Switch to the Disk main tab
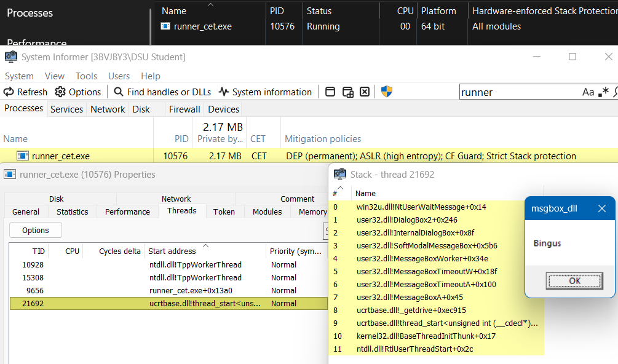 point(141,109)
